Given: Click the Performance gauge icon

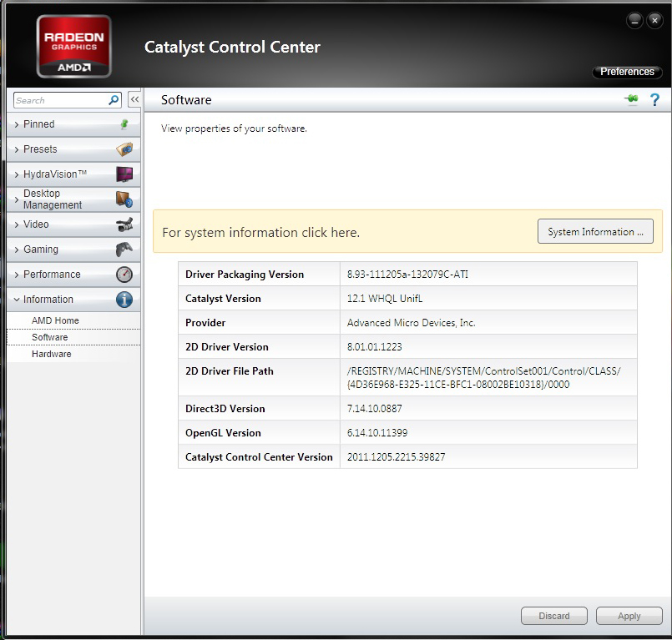Looking at the screenshot, I should (124, 275).
